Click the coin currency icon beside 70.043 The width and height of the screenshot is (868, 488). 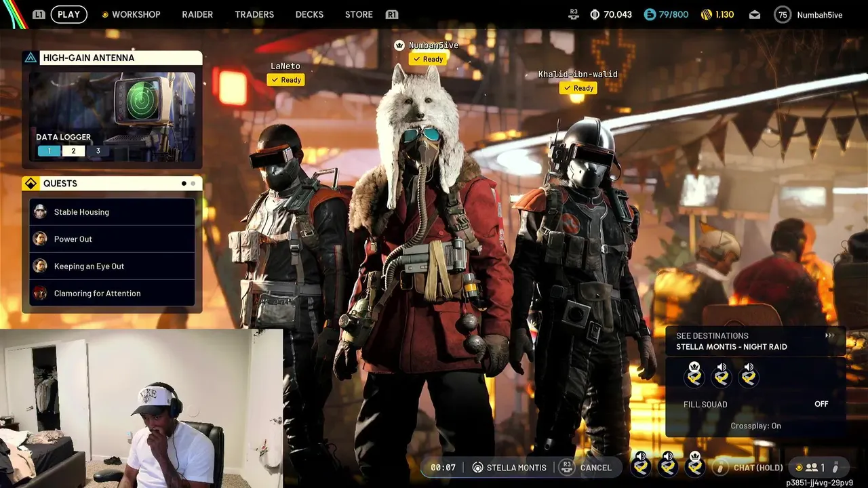595,14
